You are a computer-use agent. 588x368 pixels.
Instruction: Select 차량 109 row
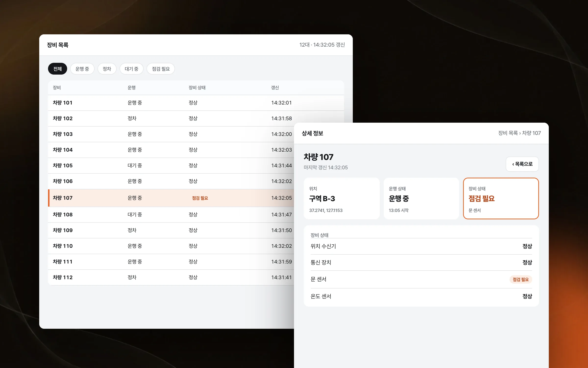[x=171, y=230]
